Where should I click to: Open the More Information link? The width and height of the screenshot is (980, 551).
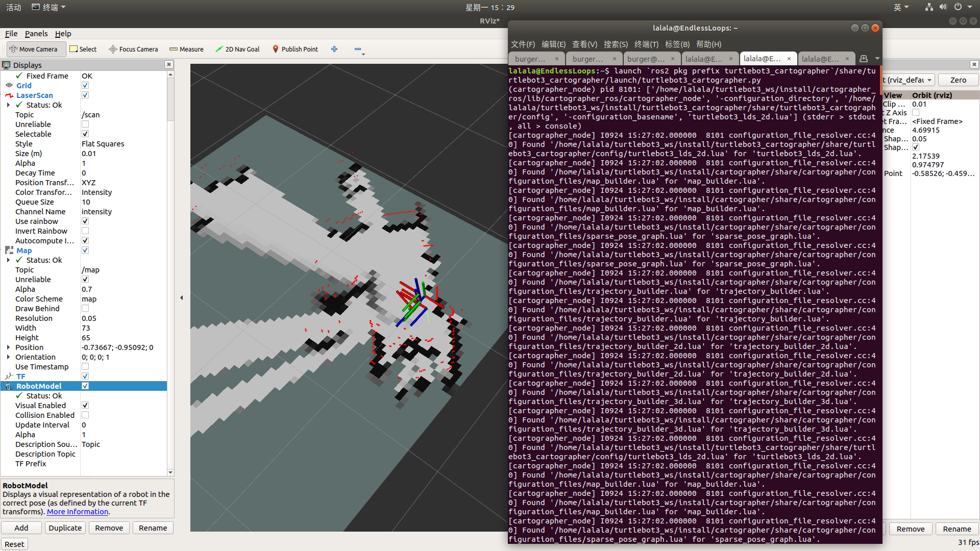coord(78,512)
